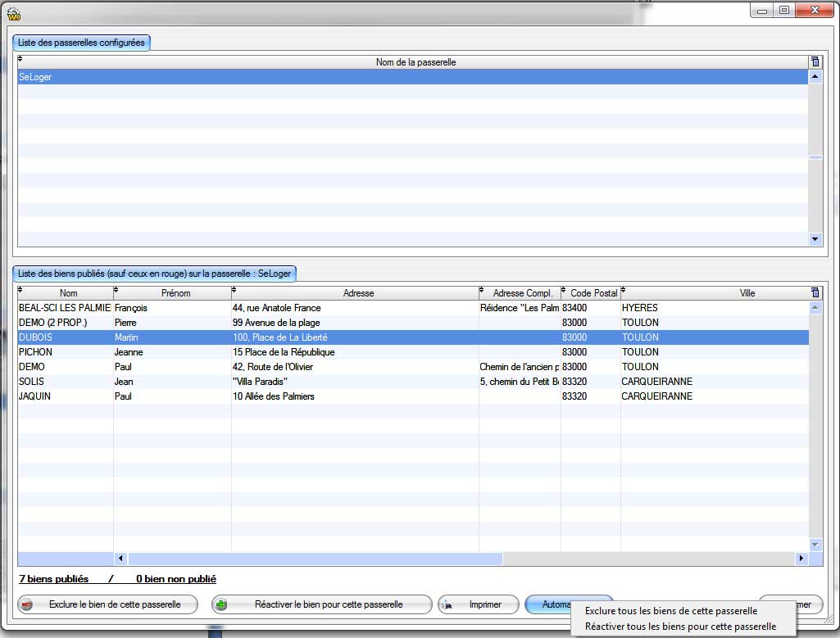The height and width of the screenshot is (638, 840).
Task: Click left arrow of horizontal scrollbar
Action: [120, 559]
